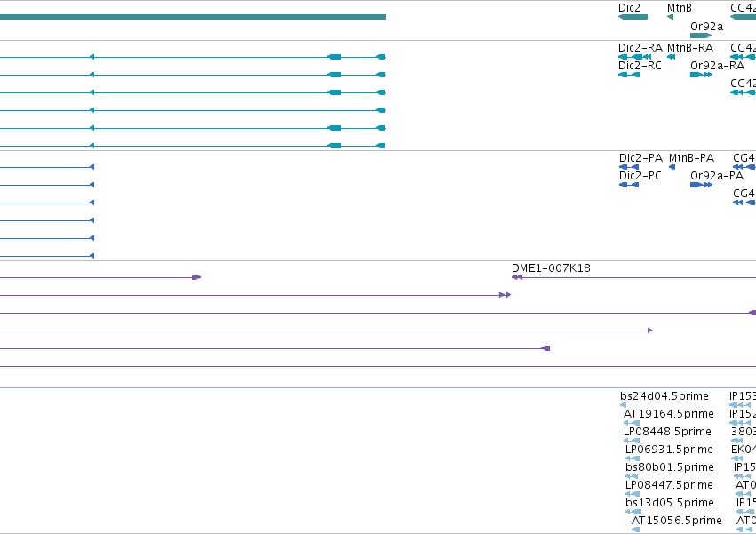Image resolution: width=756 pixels, height=534 pixels.
Task: Select the LP08447.5prime EST arrow glyph
Action: [x=633, y=494]
